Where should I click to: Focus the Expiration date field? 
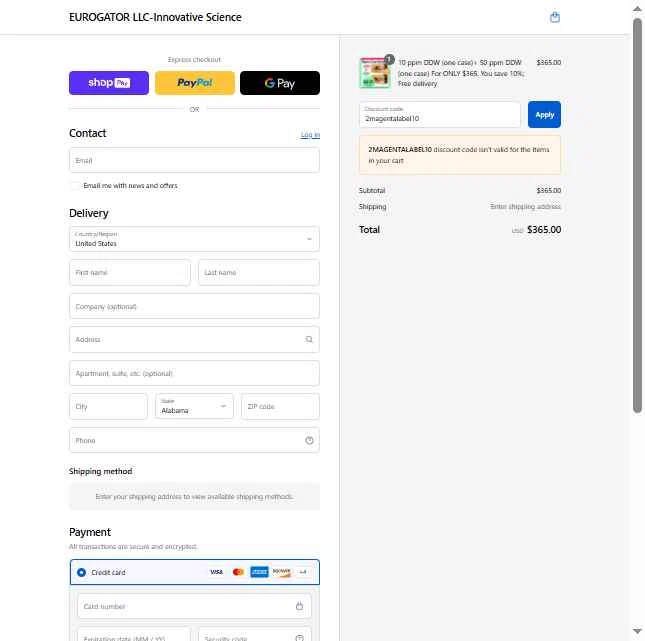click(134, 636)
